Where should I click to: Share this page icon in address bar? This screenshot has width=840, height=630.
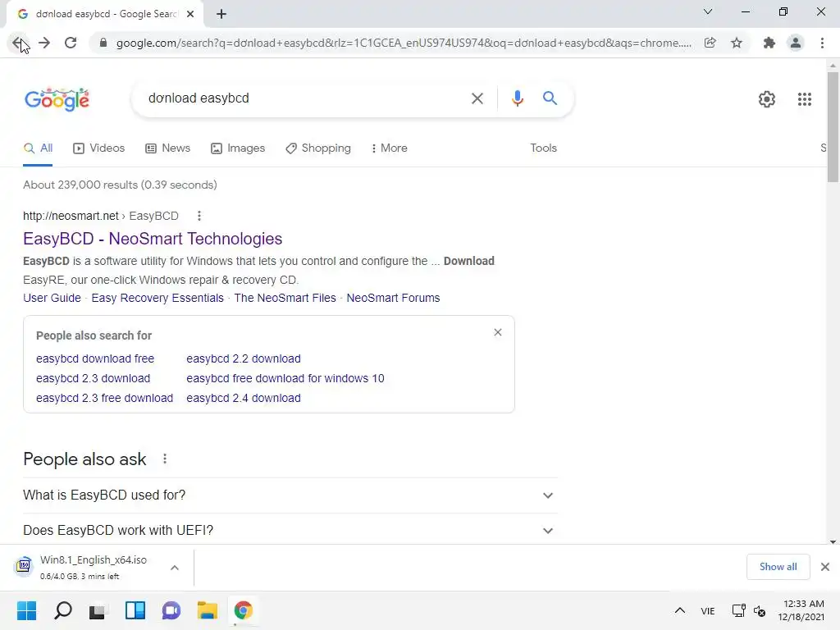[x=710, y=43]
